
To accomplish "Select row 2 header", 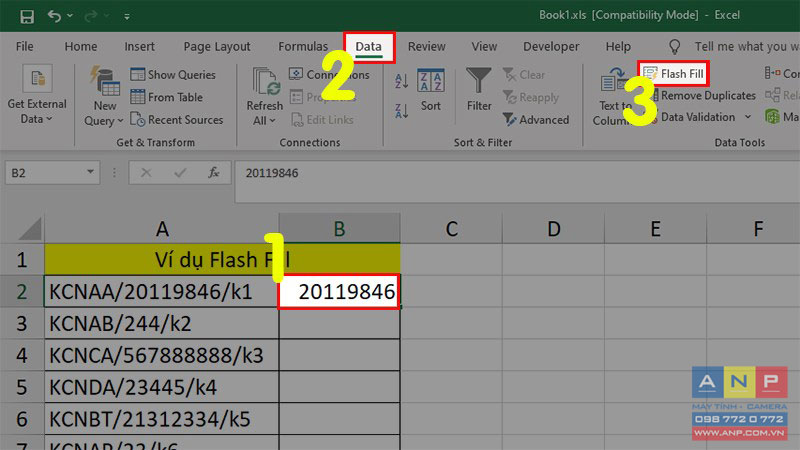I will tap(21, 291).
